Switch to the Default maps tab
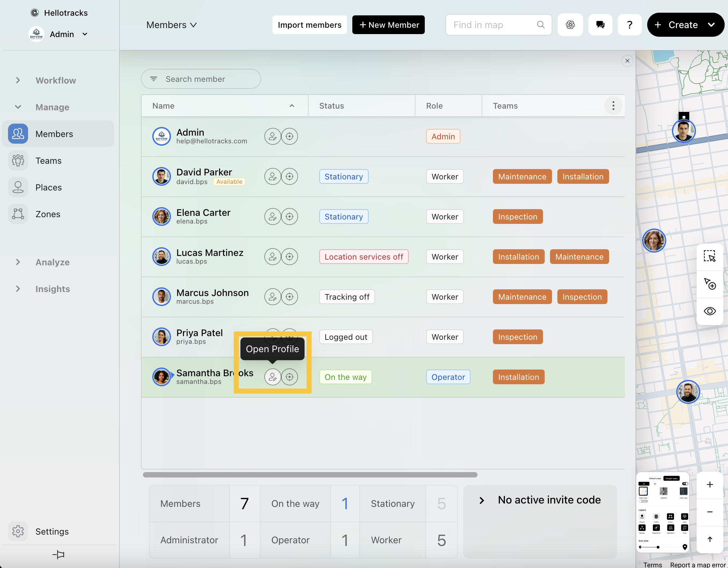This screenshot has height=568, width=728. click(655, 478)
